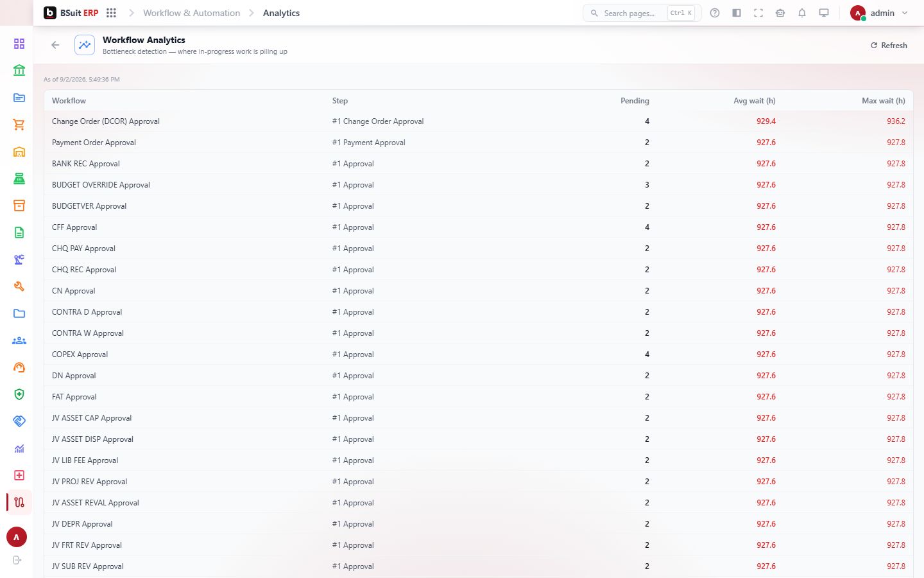The image size is (924, 578).
Task: Open the notifications bell
Action: (x=802, y=13)
